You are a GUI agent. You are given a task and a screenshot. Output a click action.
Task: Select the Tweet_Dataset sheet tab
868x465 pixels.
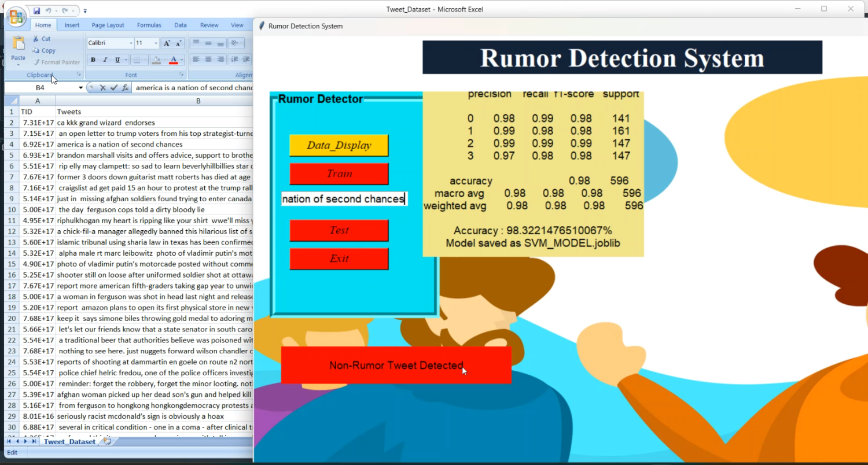pos(69,441)
